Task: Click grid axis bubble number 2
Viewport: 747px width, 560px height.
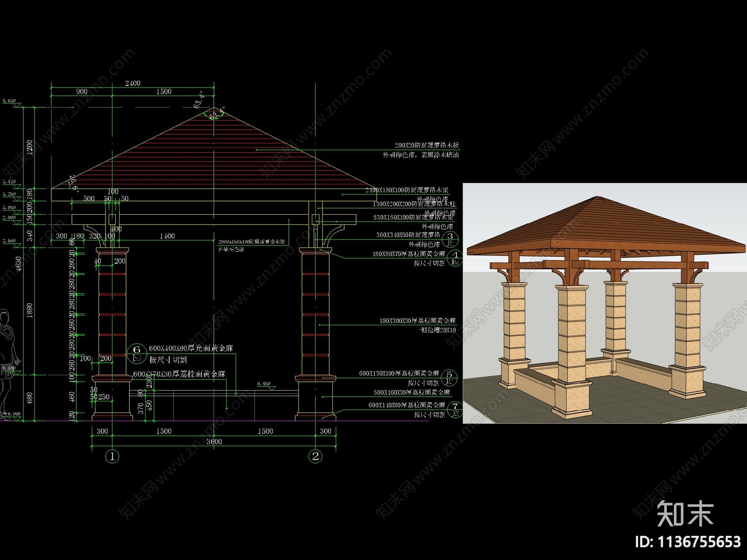Action: click(x=316, y=456)
